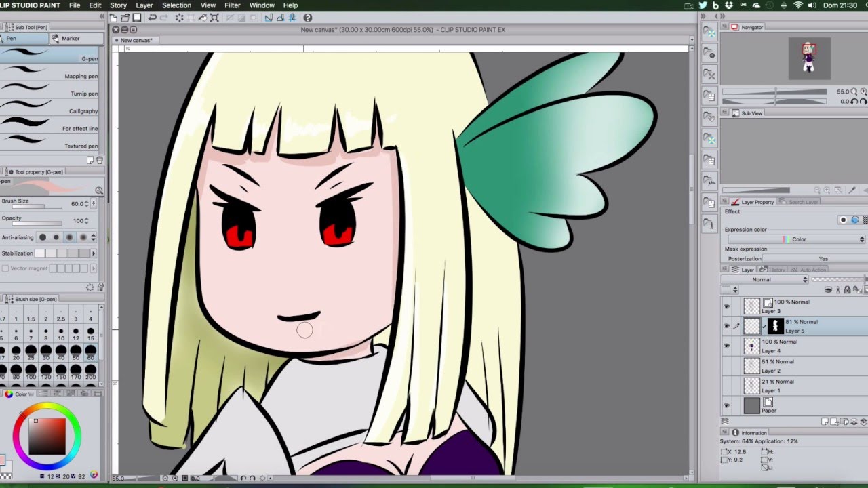
Task: Hide Layer 4 with its eye icon
Action: [726, 346]
